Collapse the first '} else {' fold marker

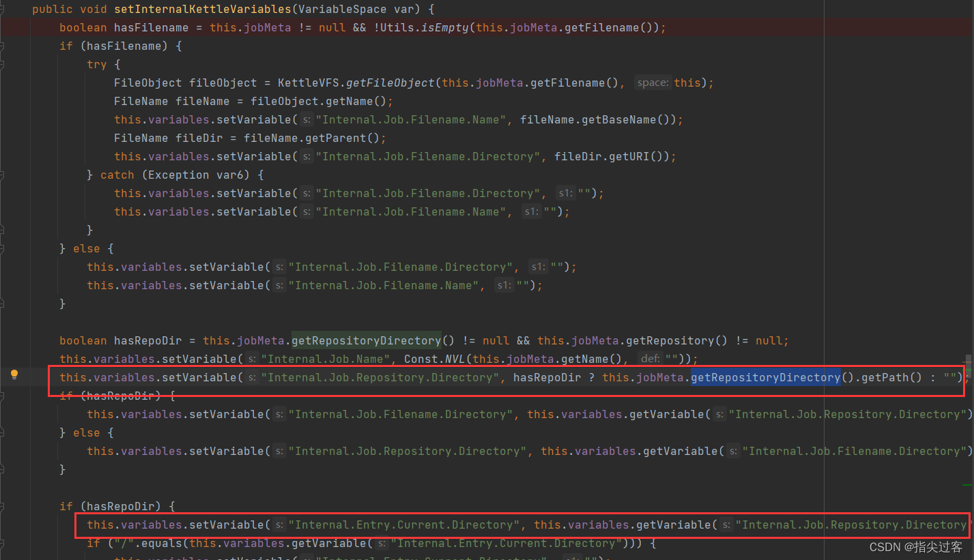(x=2, y=249)
